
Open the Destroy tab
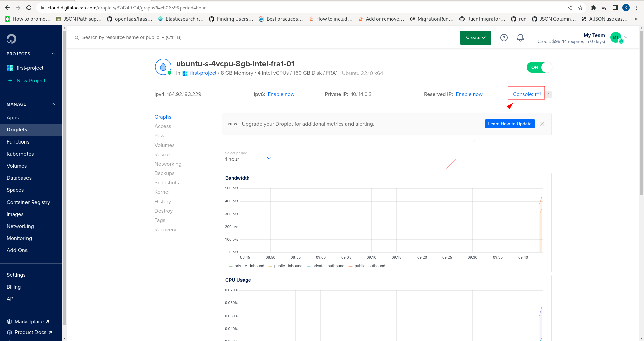click(163, 211)
